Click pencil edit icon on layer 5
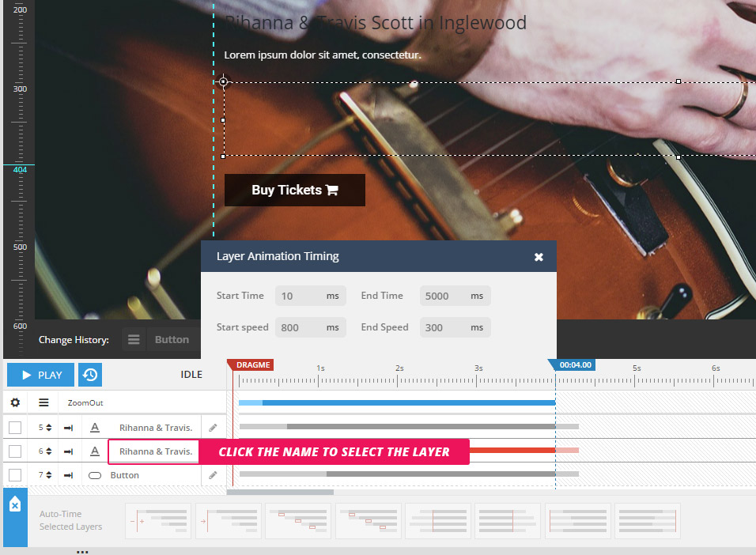The width and height of the screenshot is (756, 555). click(x=213, y=427)
